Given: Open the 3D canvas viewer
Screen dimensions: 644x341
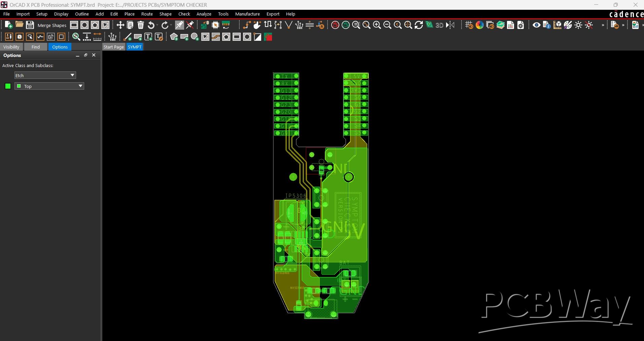Looking at the screenshot, I should [x=439, y=25].
